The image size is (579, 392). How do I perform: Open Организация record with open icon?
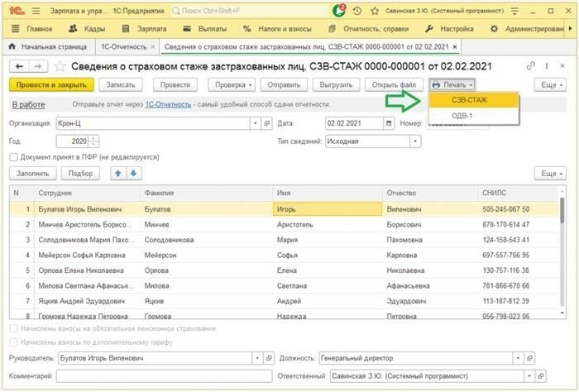(266, 123)
